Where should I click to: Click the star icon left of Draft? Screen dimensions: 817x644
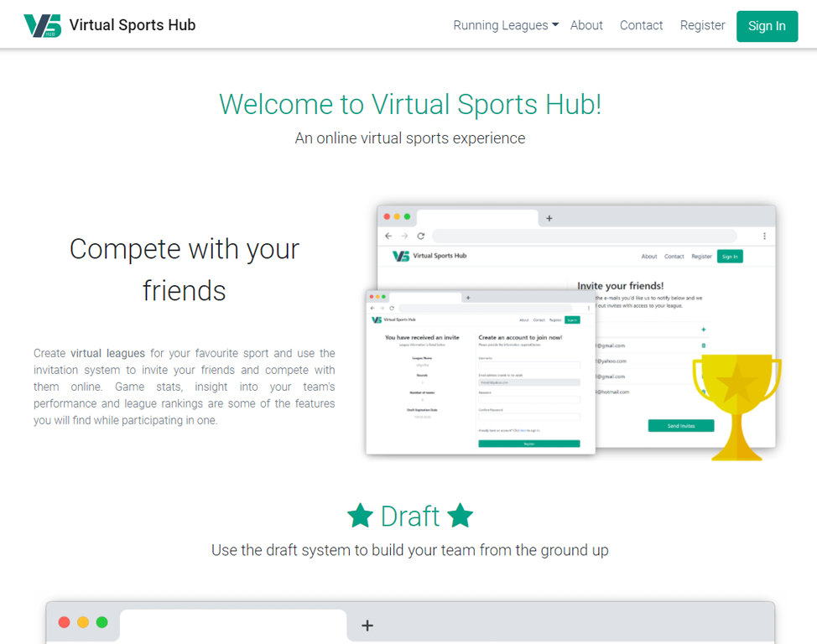360,517
